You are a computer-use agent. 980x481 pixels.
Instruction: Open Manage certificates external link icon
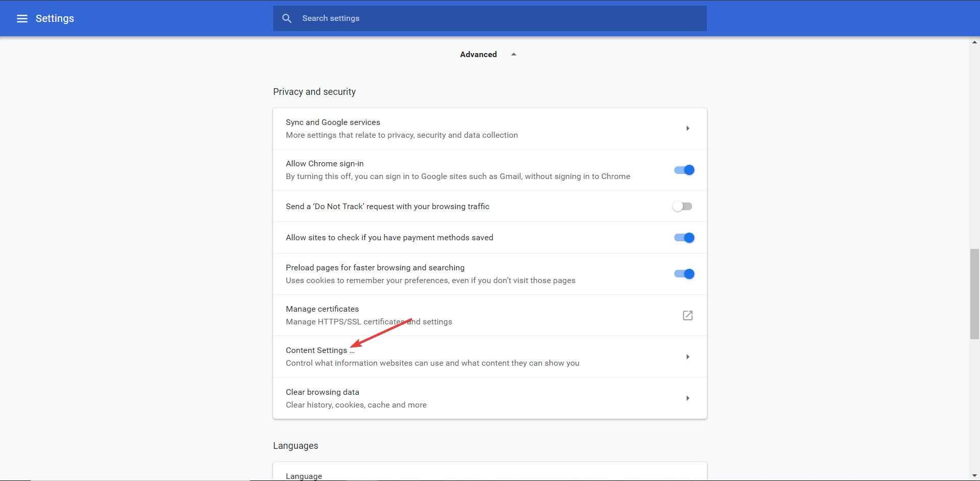tap(688, 315)
